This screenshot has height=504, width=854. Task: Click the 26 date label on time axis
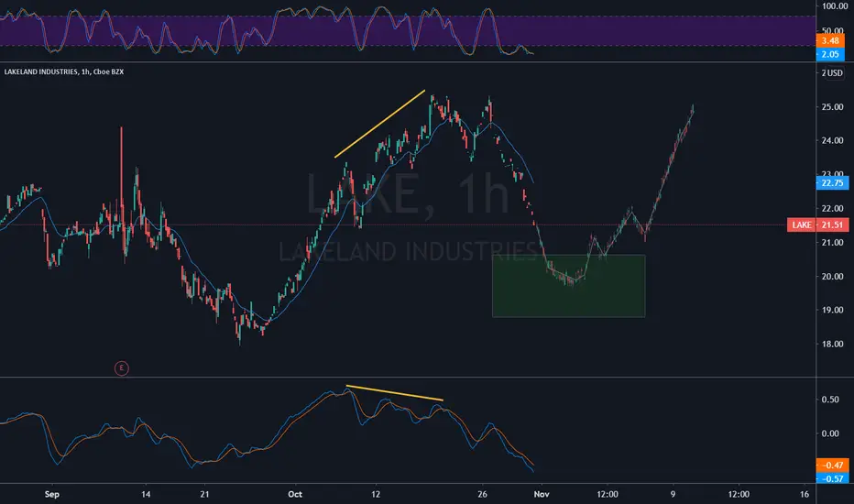tap(482, 494)
